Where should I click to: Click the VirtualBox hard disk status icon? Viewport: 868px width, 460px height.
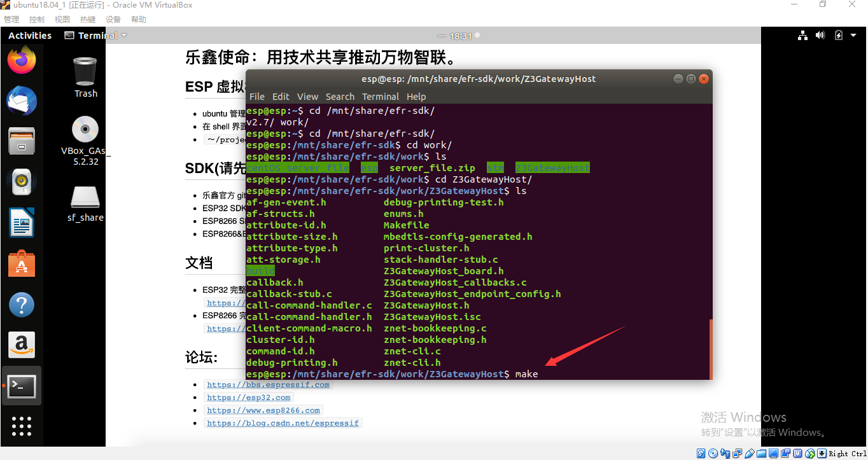click(701, 454)
